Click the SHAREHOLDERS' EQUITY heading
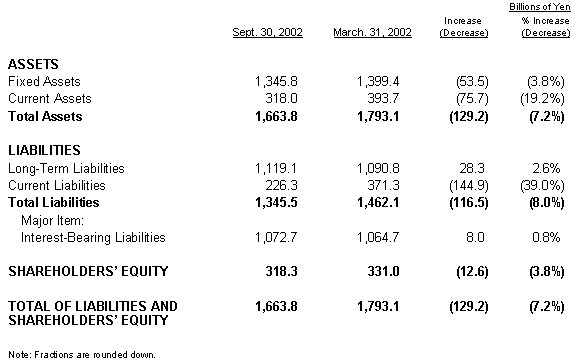The image size is (587, 364). (88, 271)
